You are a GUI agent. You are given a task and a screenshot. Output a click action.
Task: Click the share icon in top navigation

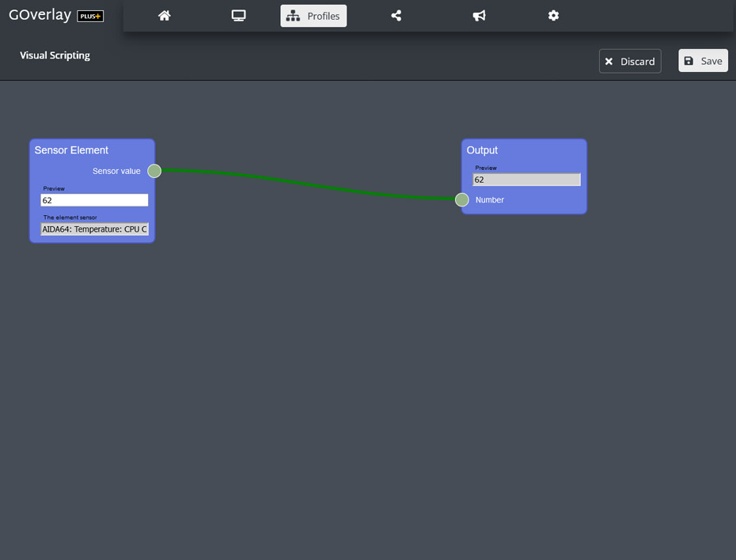396,16
